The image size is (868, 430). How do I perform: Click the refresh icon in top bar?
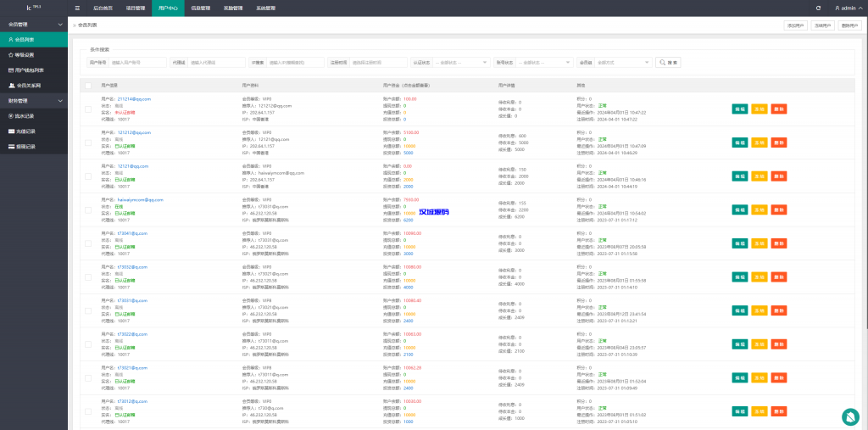818,8
